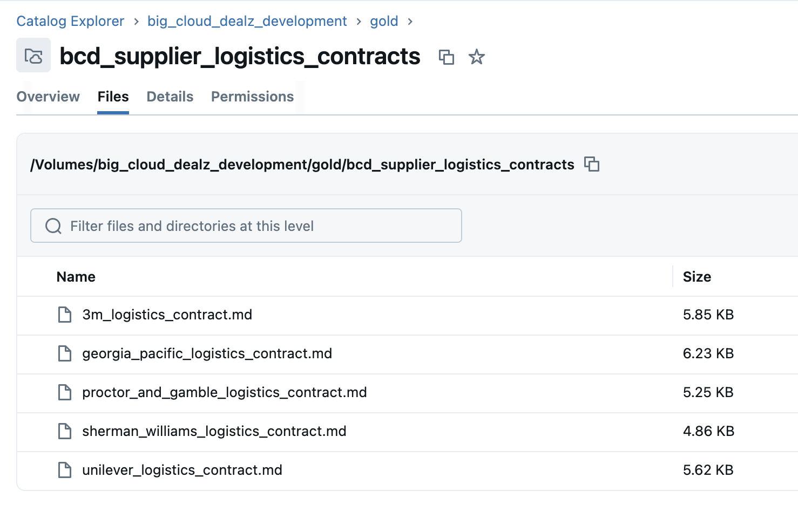The width and height of the screenshot is (798, 532).
Task: Switch to the Overview tab
Action: (x=48, y=97)
